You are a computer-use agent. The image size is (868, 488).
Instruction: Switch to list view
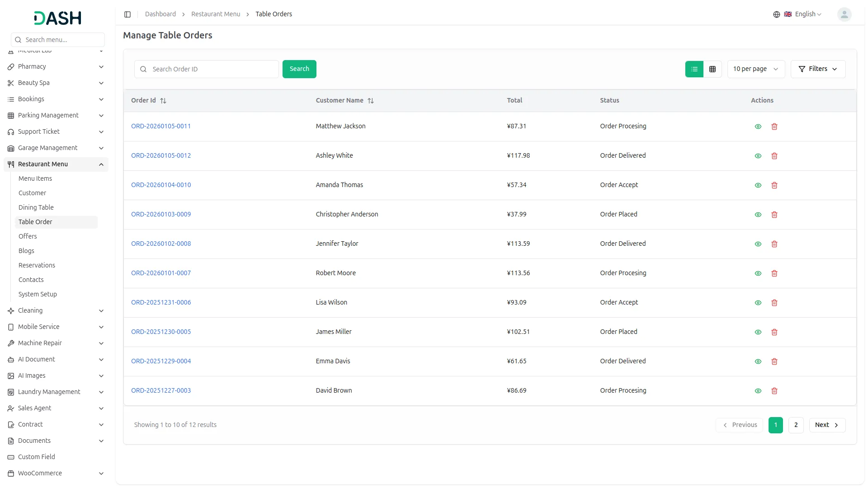tap(694, 69)
